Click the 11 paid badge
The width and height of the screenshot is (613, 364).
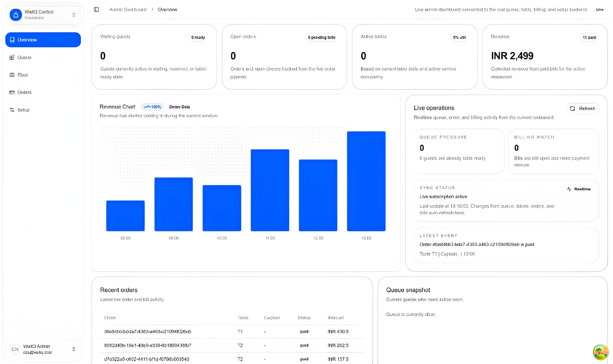click(x=589, y=37)
